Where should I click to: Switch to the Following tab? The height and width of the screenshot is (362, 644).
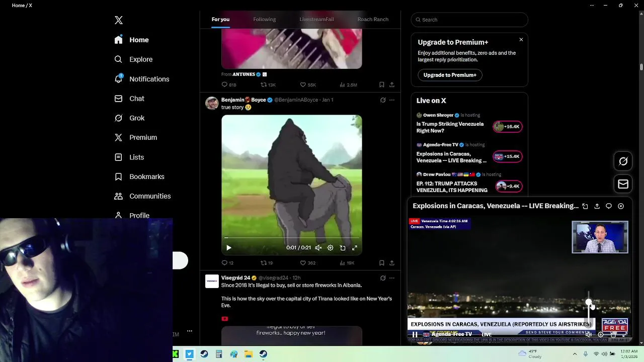tap(265, 20)
